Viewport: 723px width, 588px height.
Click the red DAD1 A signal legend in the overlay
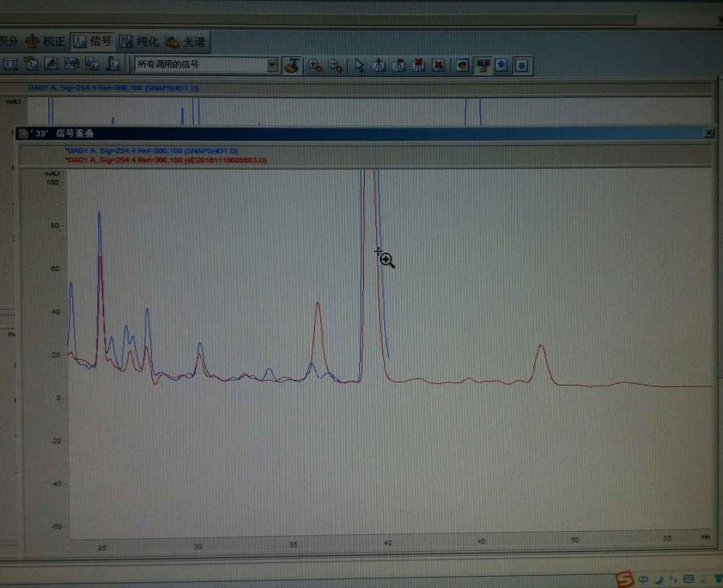pos(165,160)
